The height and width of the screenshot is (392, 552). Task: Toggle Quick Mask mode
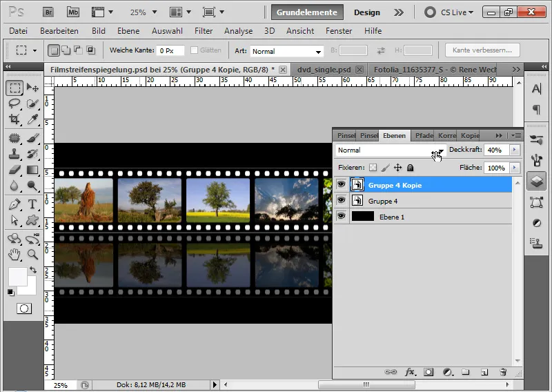click(x=24, y=308)
